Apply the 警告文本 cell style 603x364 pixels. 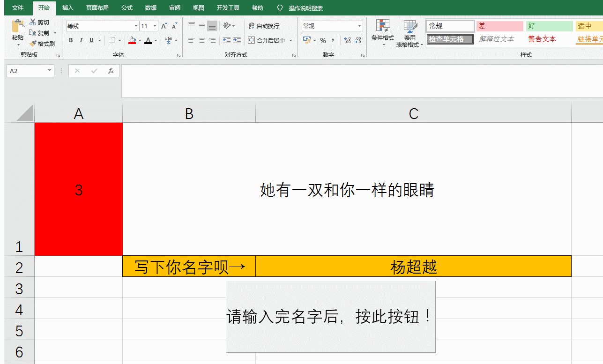click(549, 39)
